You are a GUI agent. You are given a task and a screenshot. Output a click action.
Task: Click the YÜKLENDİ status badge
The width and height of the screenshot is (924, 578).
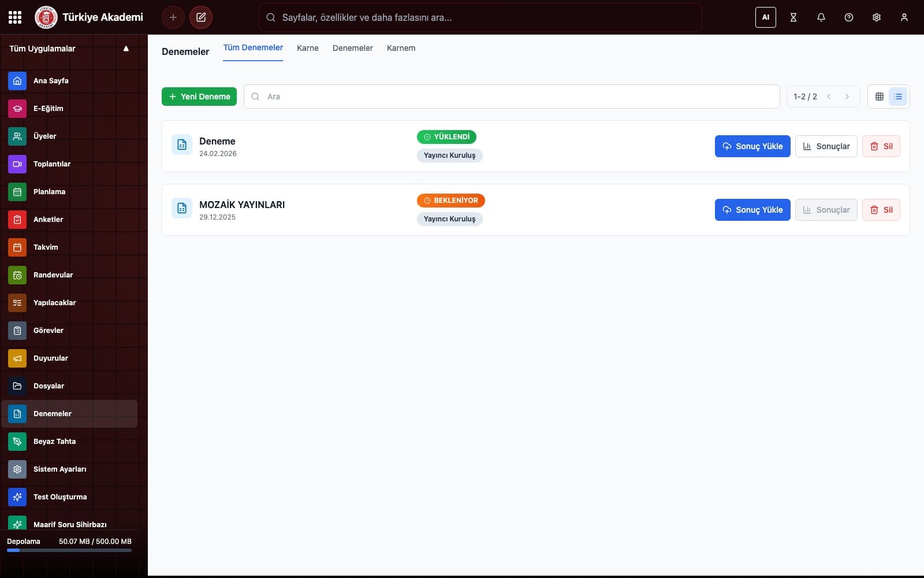pos(446,137)
